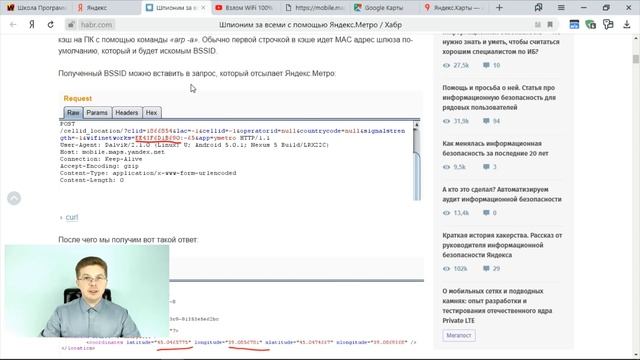
Task: Click the Accept-Encoding: gzip line
Action: click(x=99, y=166)
